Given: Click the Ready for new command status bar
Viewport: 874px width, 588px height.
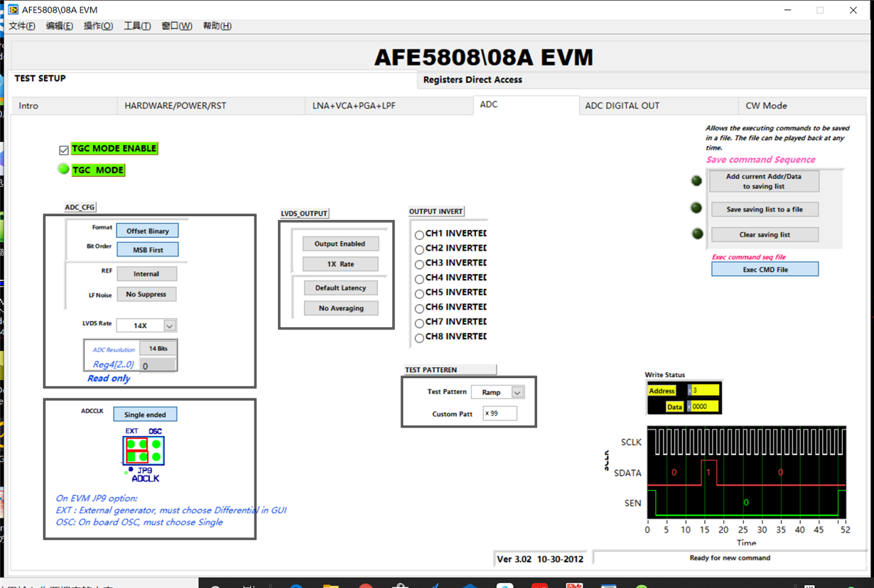Looking at the screenshot, I should (x=730, y=558).
